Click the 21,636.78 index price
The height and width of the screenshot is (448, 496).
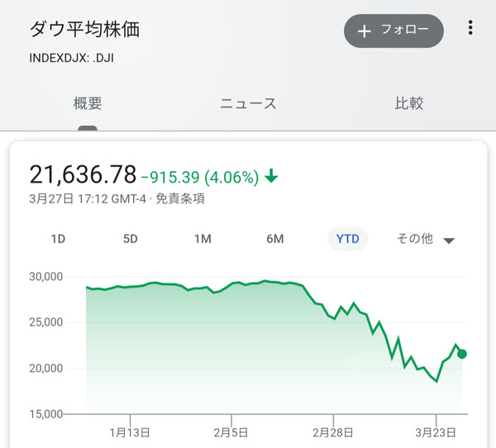coord(83,174)
